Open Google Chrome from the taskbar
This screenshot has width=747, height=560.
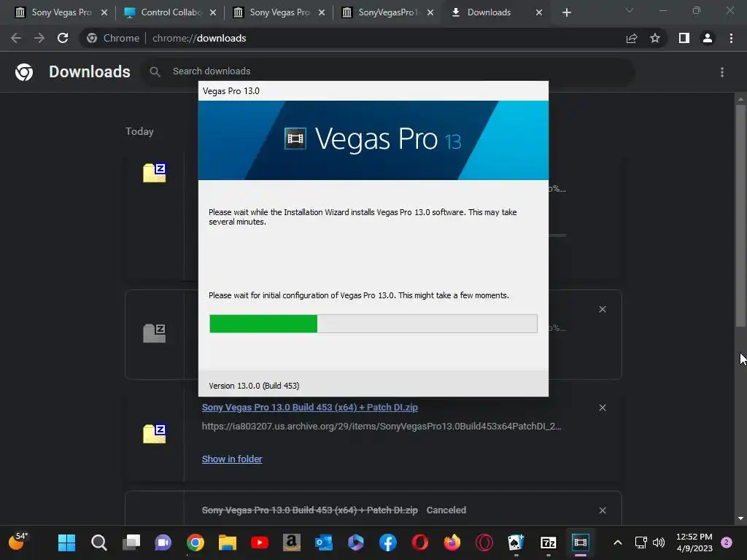[x=196, y=542]
